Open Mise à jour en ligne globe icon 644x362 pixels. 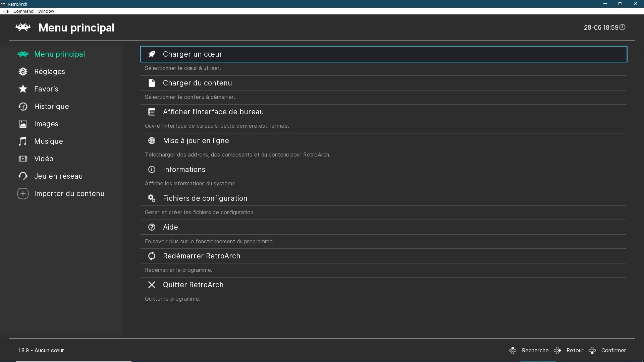pyautogui.click(x=152, y=140)
